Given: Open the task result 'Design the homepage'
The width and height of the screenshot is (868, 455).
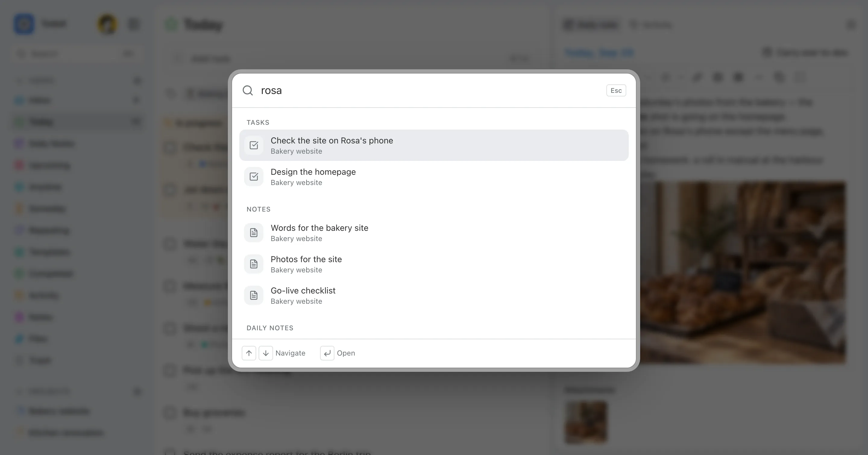Looking at the screenshot, I should click(x=434, y=177).
